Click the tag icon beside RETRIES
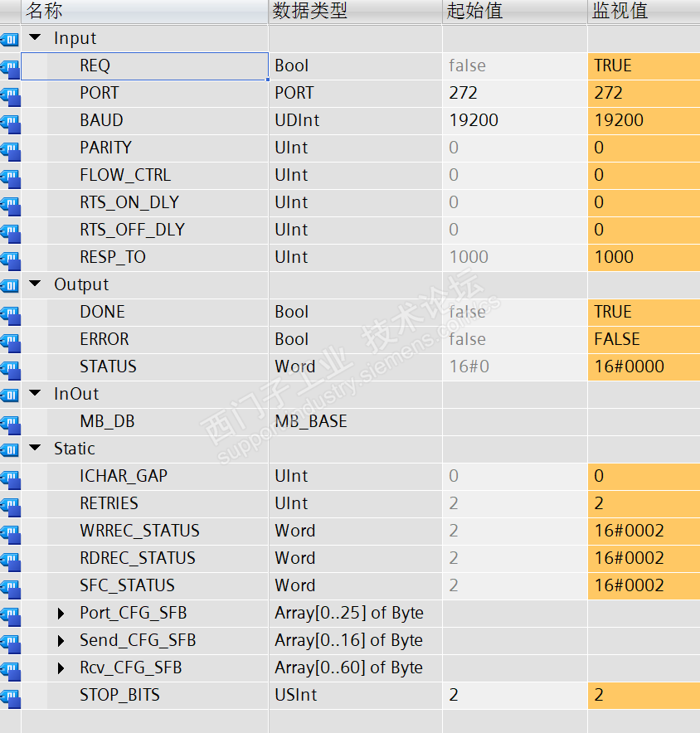The image size is (700, 733). coord(11,506)
